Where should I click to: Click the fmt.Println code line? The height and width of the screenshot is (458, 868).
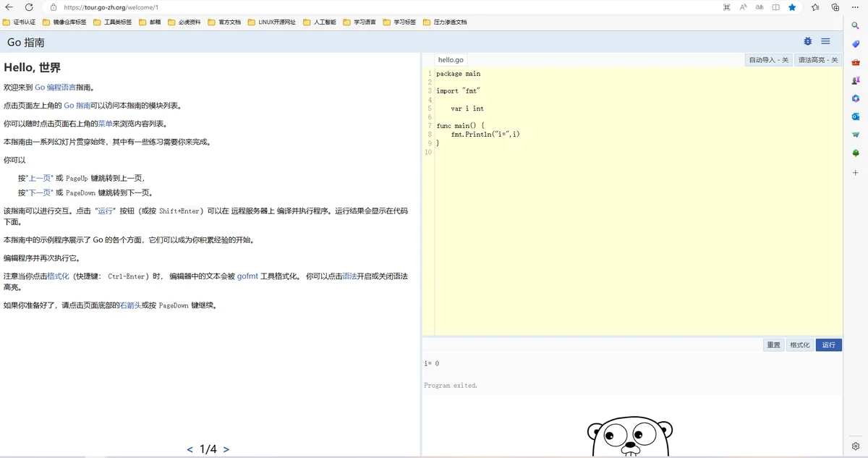coord(485,135)
